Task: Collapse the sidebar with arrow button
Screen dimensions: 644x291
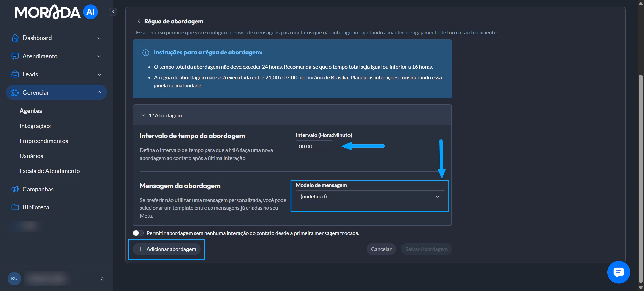Action: click(x=113, y=12)
